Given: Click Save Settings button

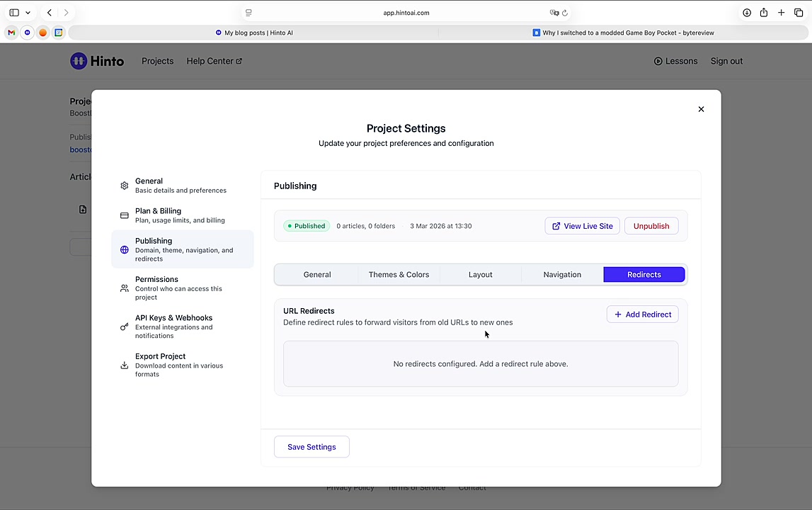Looking at the screenshot, I should [x=311, y=447].
